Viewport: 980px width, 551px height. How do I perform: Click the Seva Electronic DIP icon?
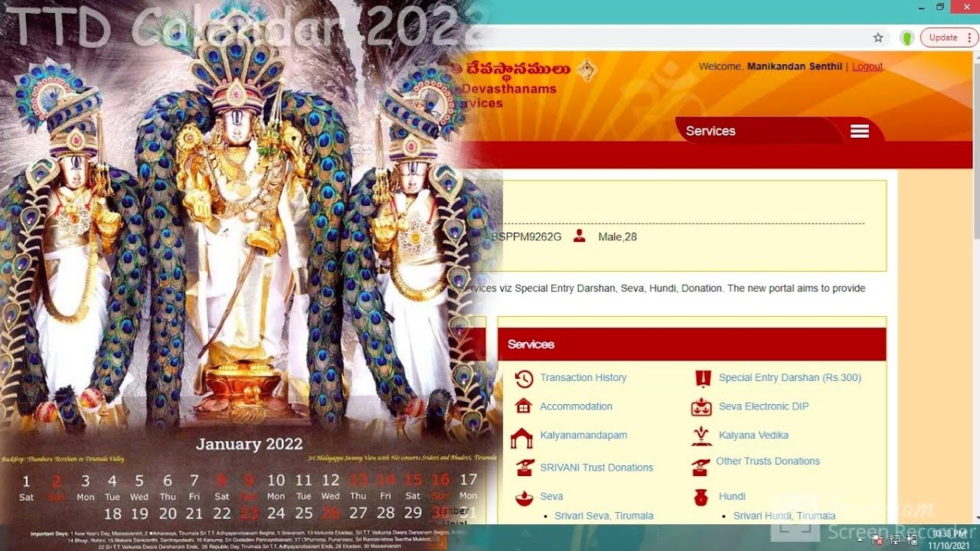tap(701, 407)
